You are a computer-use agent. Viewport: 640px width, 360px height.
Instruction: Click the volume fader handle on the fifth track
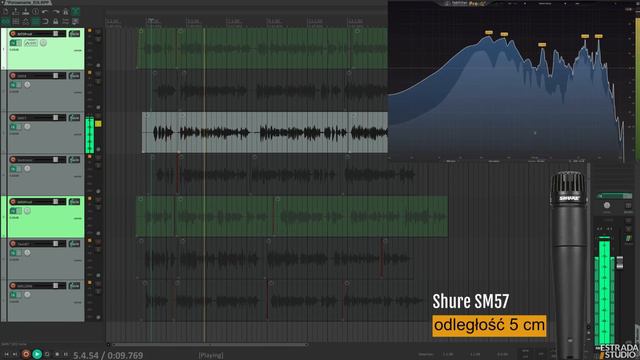[56, 202]
